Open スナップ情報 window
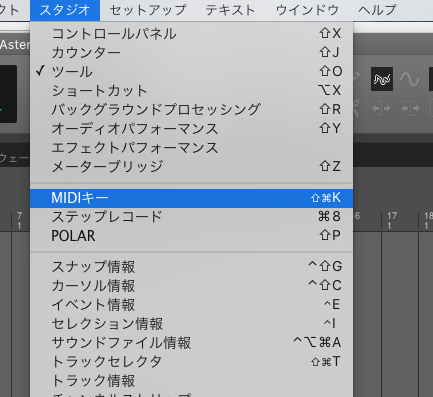The image size is (433, 397). 191,267
